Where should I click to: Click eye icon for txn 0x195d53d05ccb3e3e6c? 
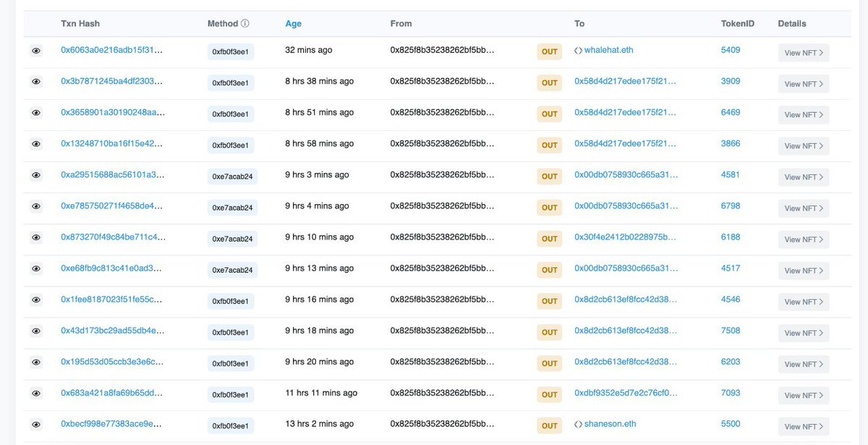coord(36,362)
